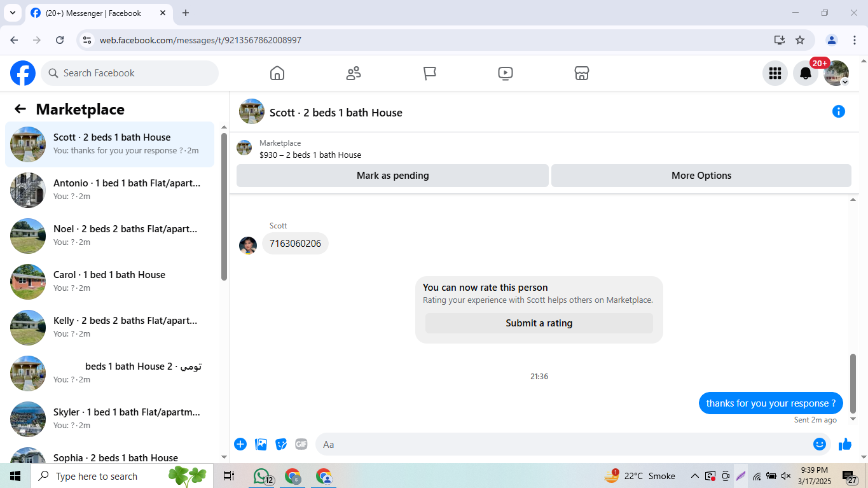The height and width of the screenshot is (488, 868).
Task: View site information icon in address bar
Action: [88, 40]
